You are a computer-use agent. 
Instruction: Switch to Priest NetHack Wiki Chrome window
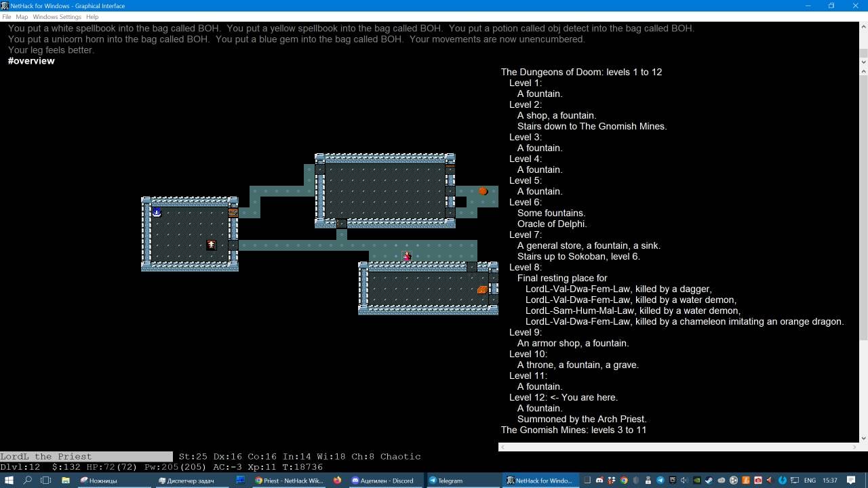tap(290, 481)
